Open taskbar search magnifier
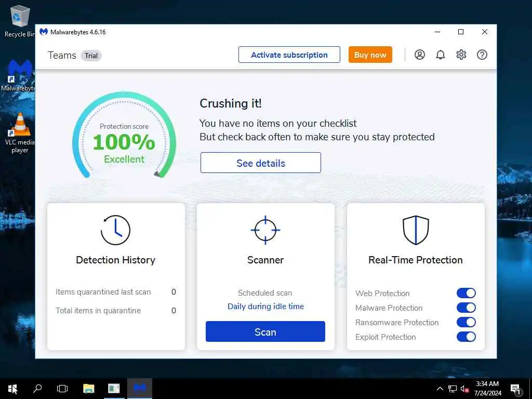Viewport: 532px width, 399px height. [x=37, y=389]
